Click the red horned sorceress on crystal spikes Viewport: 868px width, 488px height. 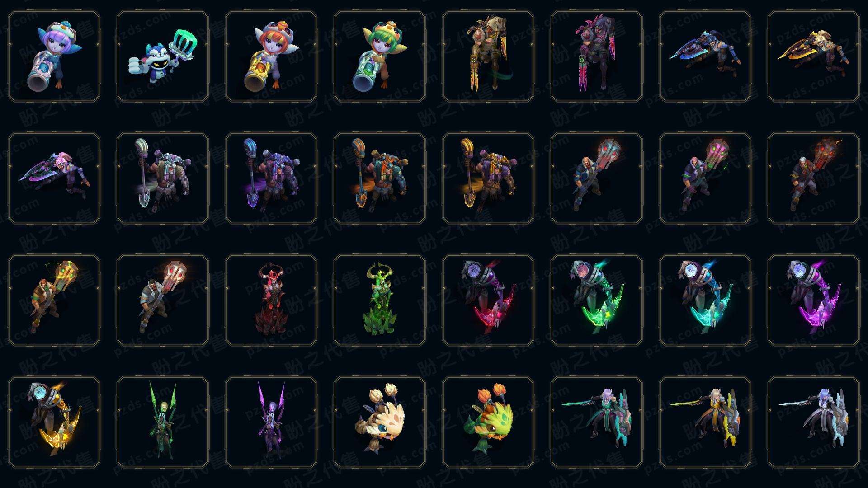pyautogui.click(x=271, y=300)
